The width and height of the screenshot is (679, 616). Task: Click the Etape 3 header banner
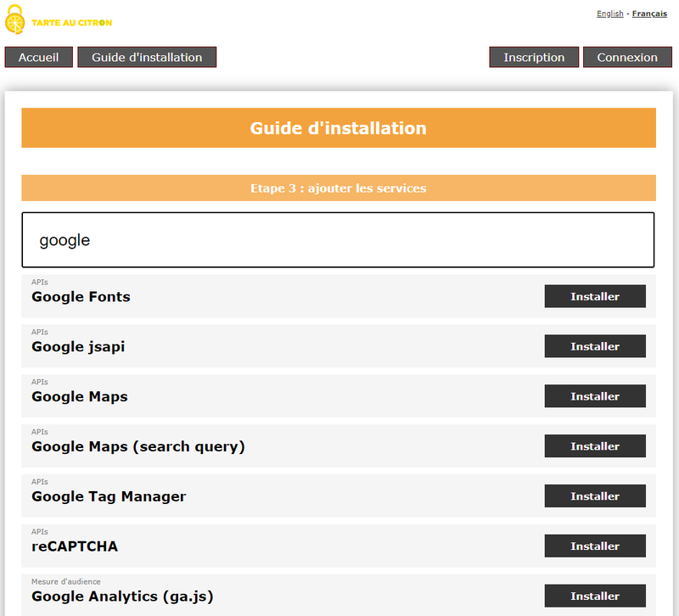pyautogui.click(x=338, y=188)
